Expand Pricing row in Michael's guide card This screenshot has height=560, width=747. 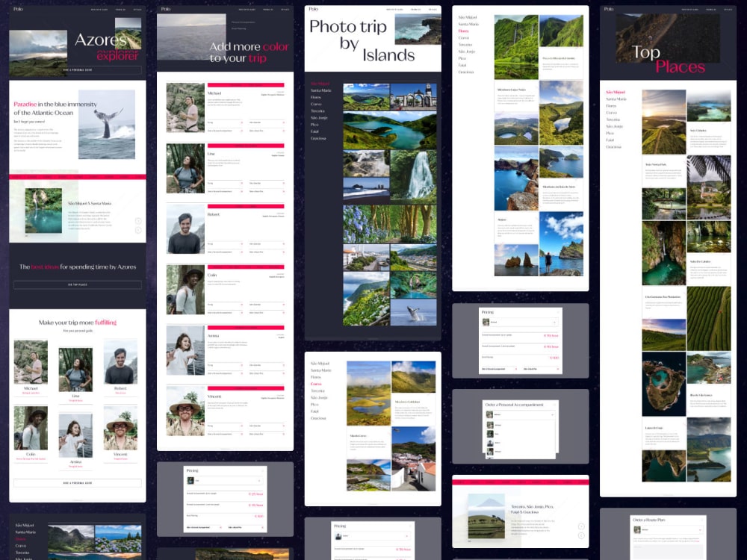[225, 122]
